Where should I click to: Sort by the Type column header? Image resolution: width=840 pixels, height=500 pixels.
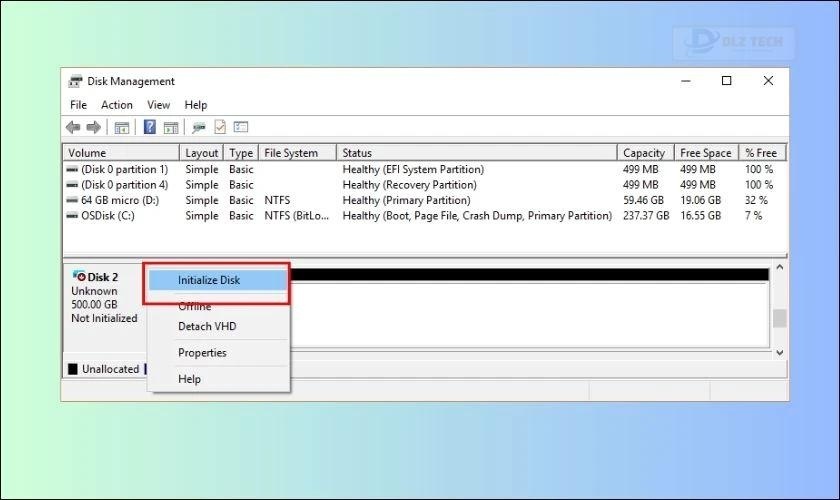coord(241,153)
